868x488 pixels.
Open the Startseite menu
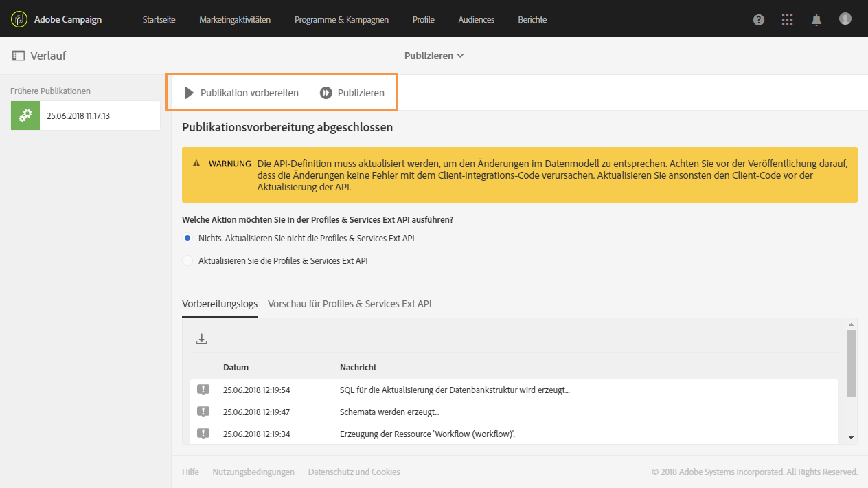(x=159, y=19)
